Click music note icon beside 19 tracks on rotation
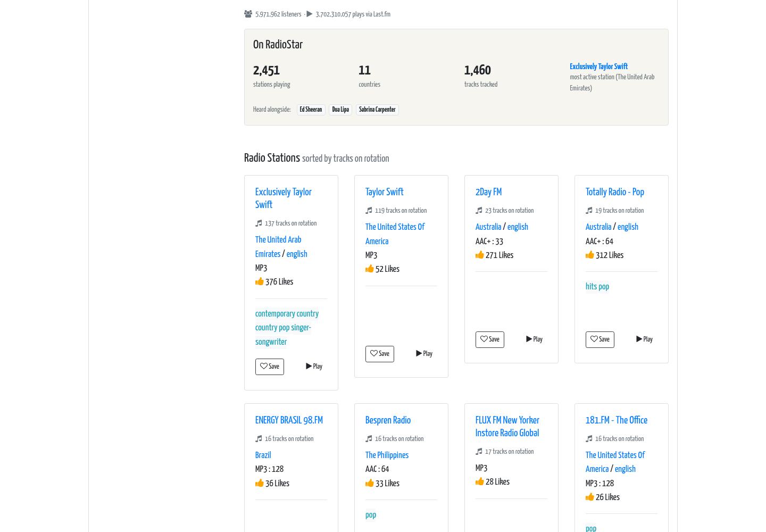 [x=589, y=211]
